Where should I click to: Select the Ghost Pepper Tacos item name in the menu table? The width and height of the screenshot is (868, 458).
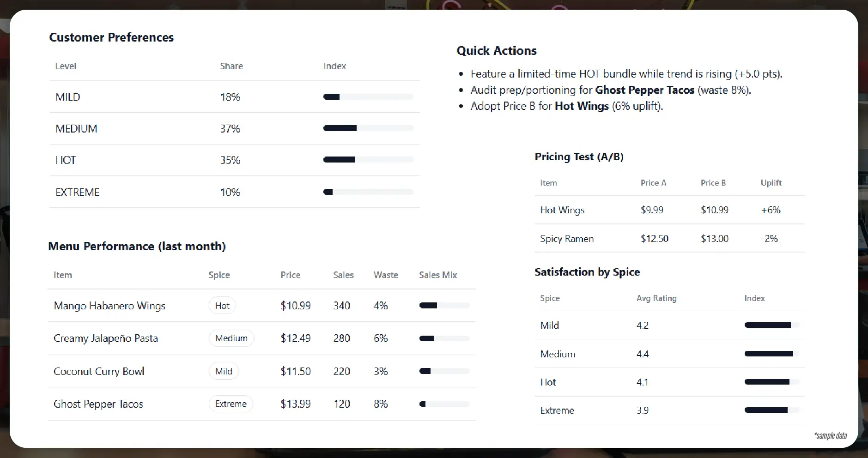pyautogui.click(x=98, y=404)
